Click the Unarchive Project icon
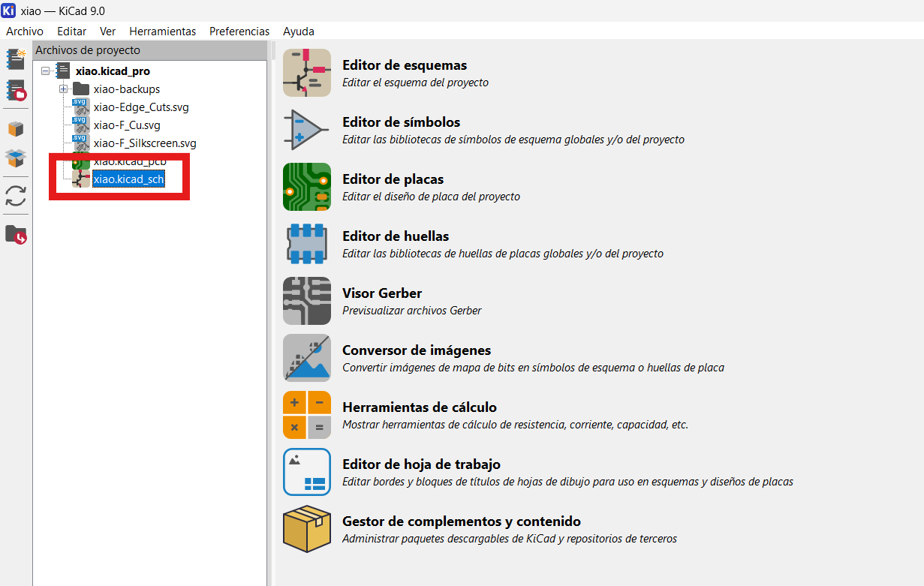924x586 pixels. (x=16, y=158)
